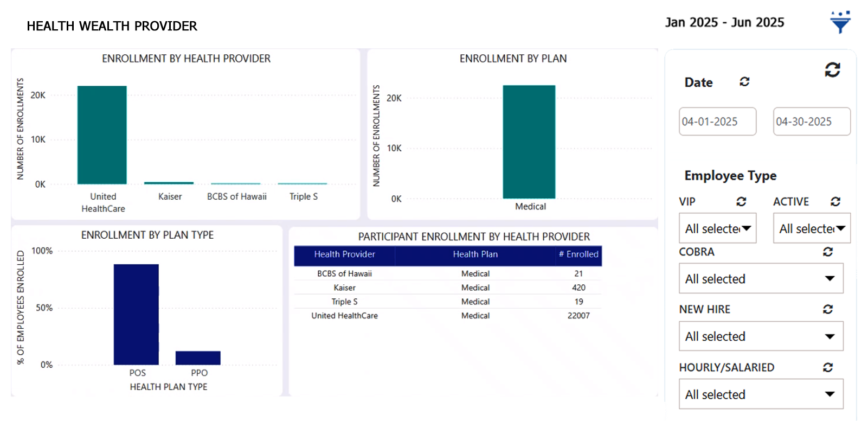Viewport: 868px width, 421px height.
Task: Reset the VIP filter
Action: 741,202
